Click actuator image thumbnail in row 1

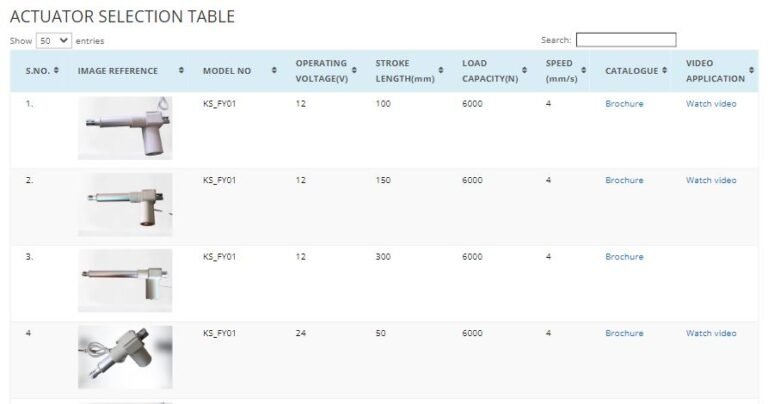point(125,128)
